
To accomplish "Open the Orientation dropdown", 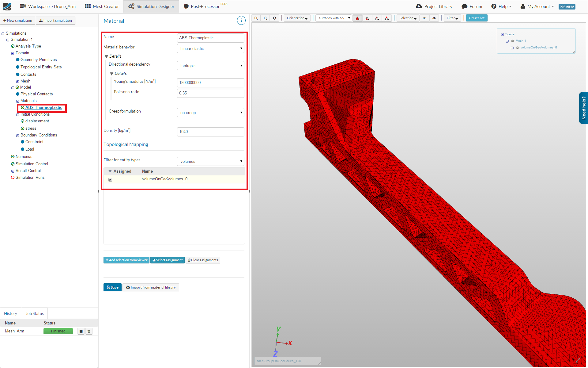I will (x=297, y=18).
